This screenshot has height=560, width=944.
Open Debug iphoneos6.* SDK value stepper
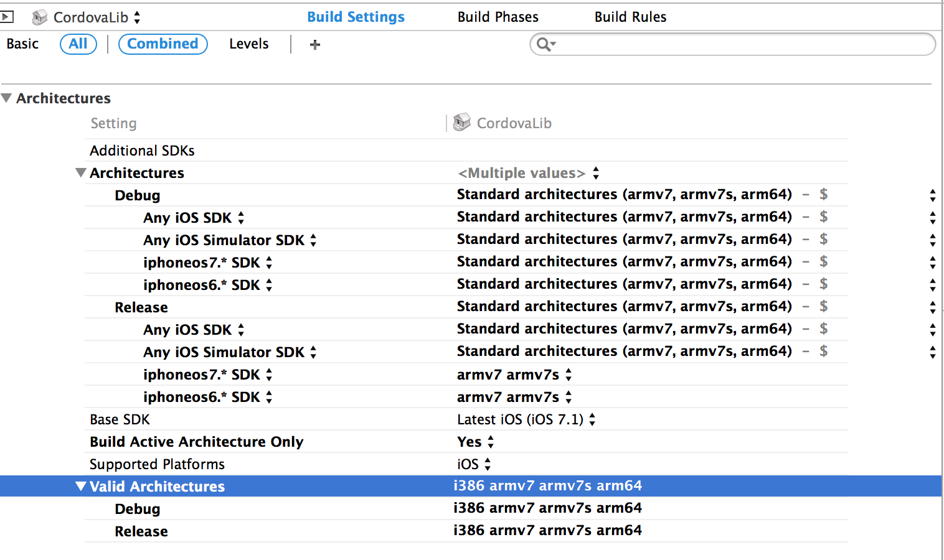pyautogui.click(x=932, y=284)
